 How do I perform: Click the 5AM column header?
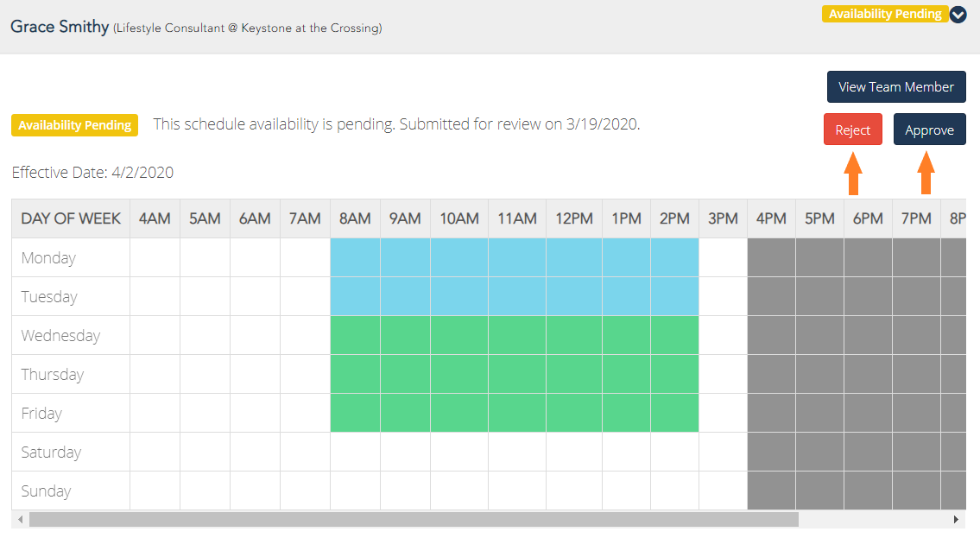click(205, 218)
